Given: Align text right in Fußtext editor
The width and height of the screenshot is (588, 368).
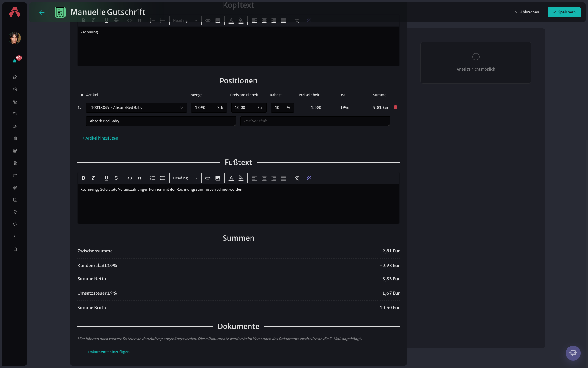Looking at the screenshot, I should [274, 178].
